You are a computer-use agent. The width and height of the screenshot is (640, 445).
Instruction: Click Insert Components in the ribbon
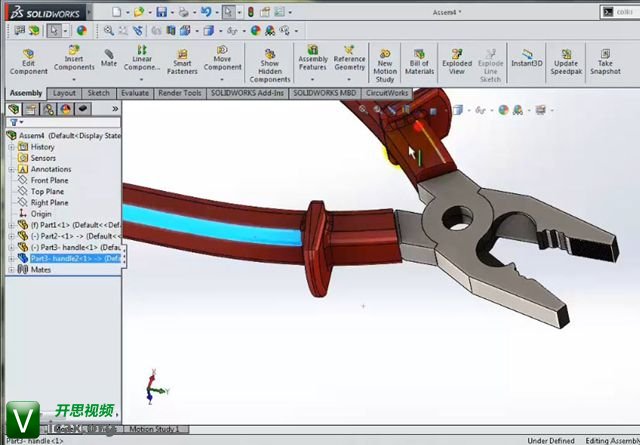(x=74, y=58)
